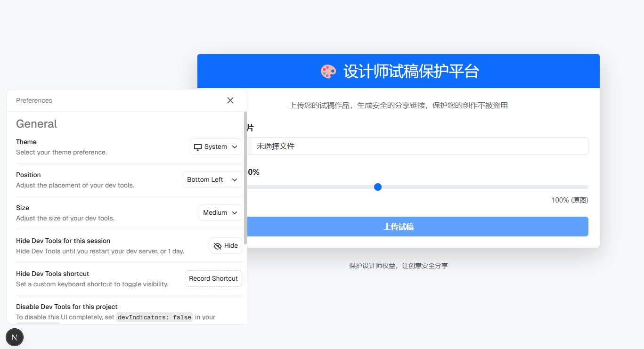This screenshot has height=349, width=644.
Task: Click the 设计师试稿保护平台 header title
Action: tap(411, 72)
